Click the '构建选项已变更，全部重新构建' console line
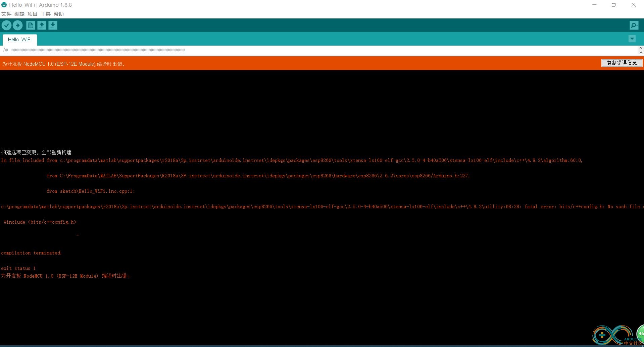Screen dimensions: 644x347 [36, 152]
